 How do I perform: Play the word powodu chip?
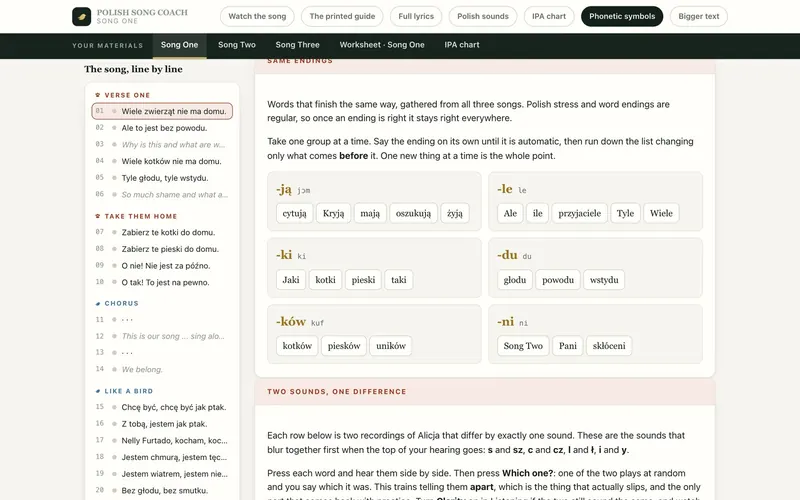[558, 280]
